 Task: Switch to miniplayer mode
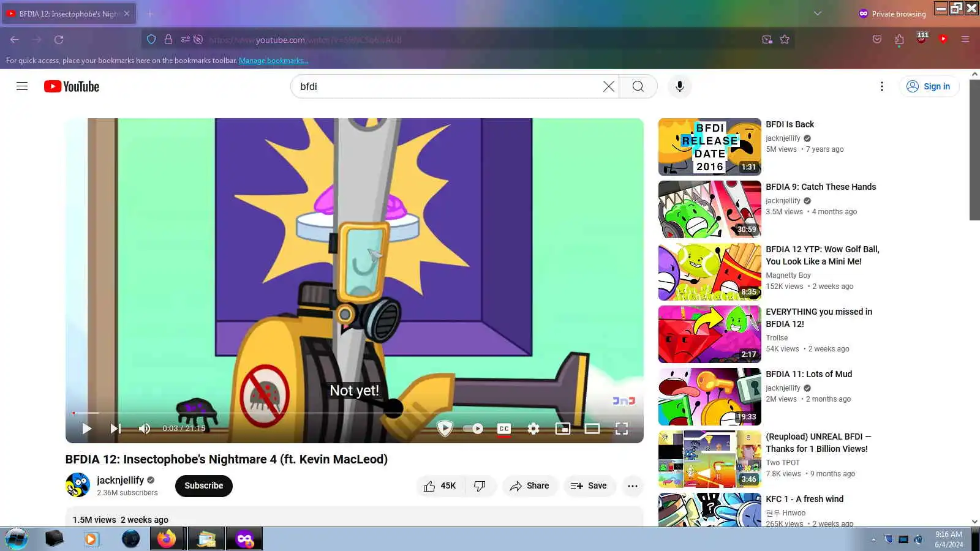563,429
